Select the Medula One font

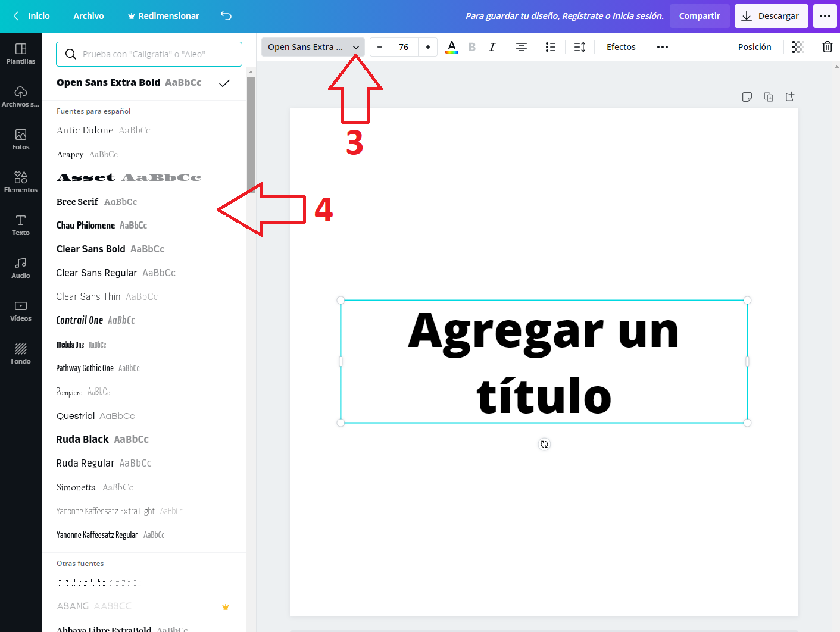coord(144,345)
